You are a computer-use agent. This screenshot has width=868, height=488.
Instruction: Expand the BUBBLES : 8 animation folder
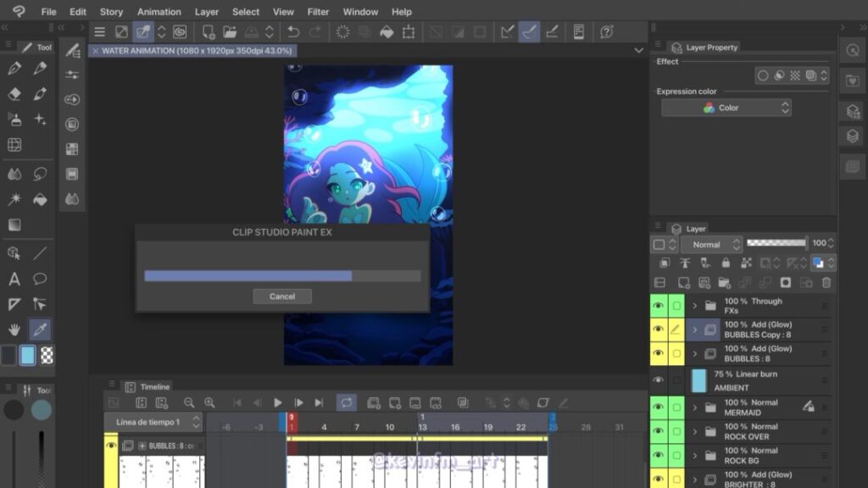tap(695, 353)
